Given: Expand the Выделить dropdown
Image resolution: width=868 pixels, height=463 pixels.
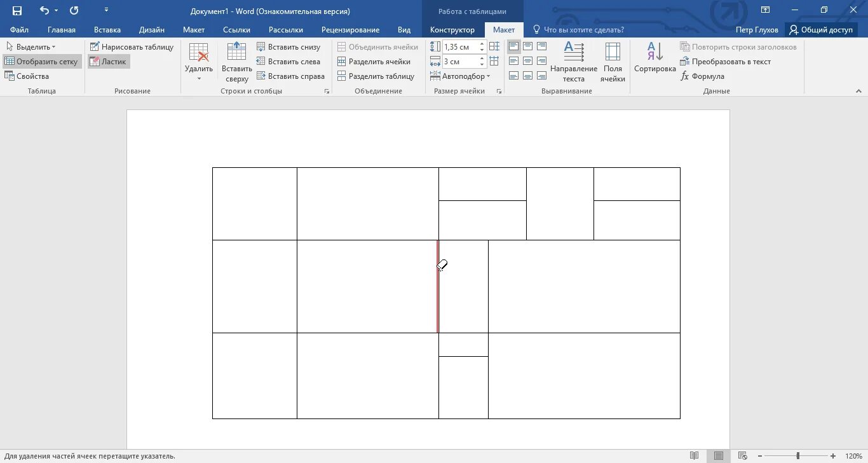Looking at the screenshot, I should (31, 47).
